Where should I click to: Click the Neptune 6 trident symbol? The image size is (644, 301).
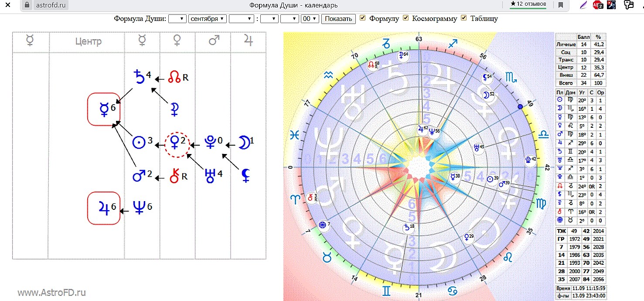(140, 207)
